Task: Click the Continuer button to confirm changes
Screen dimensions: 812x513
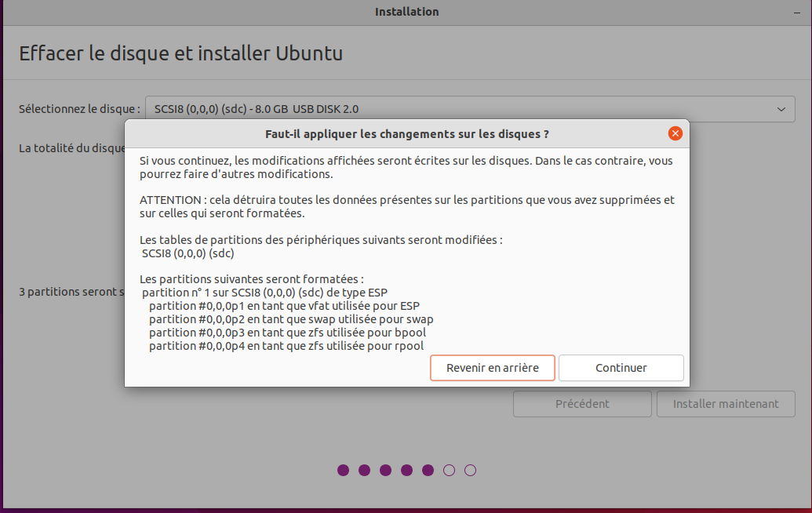Action: pos(621,368)
